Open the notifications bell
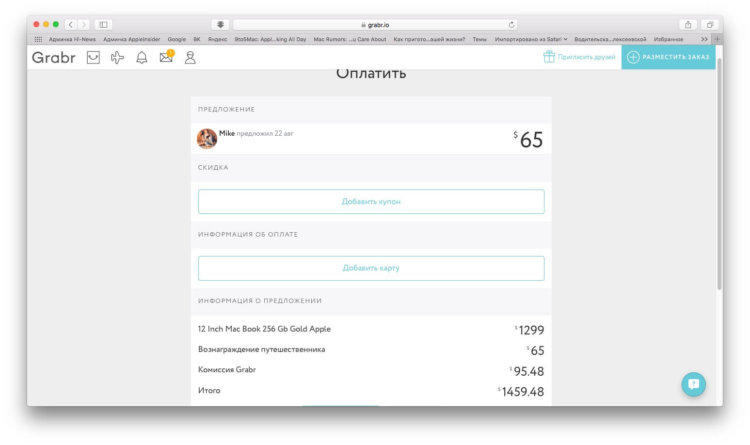 (x=141, y=58)
